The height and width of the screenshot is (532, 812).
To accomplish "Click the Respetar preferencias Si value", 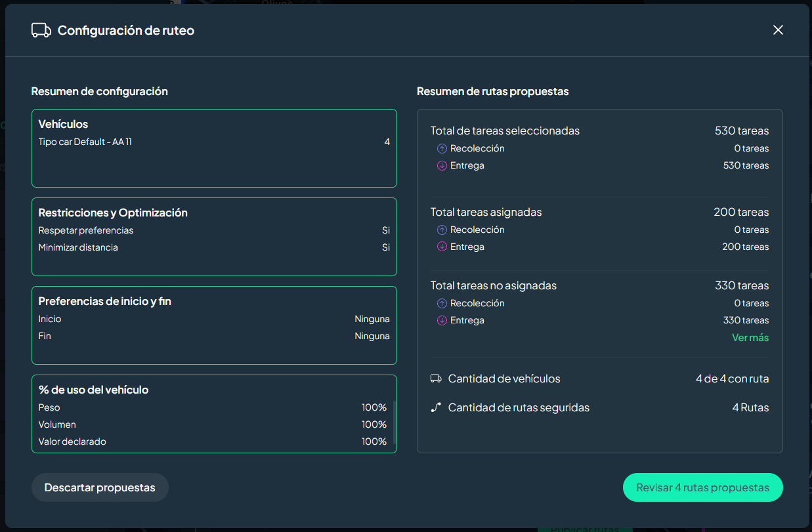I will coord(386,230).
